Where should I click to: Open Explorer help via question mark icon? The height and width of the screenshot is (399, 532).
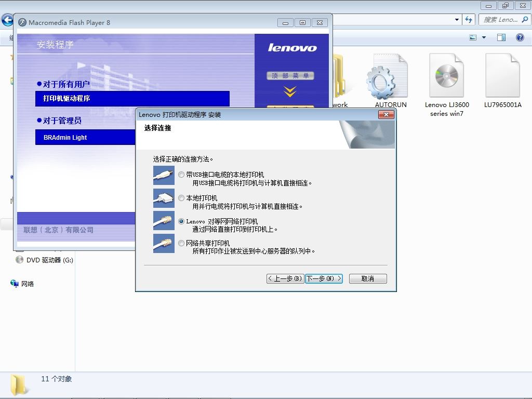coord(520,37)
